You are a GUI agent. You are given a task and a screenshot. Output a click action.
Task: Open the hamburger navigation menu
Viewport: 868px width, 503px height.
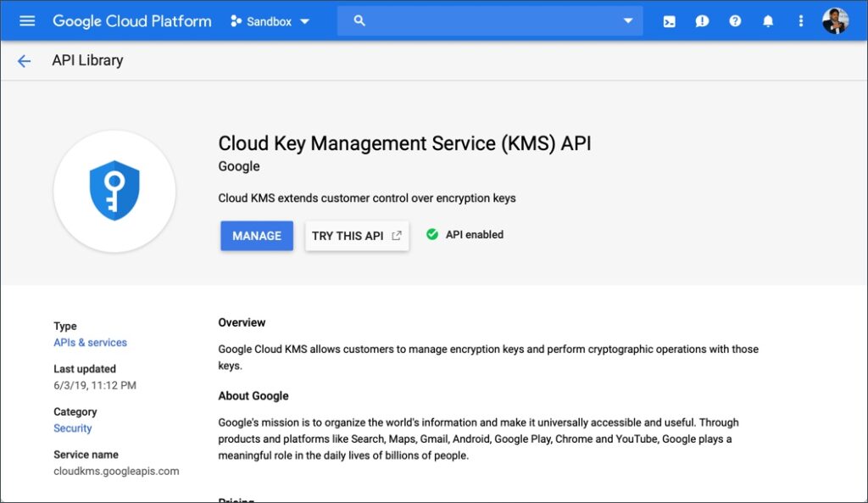[x=28, y=20]
